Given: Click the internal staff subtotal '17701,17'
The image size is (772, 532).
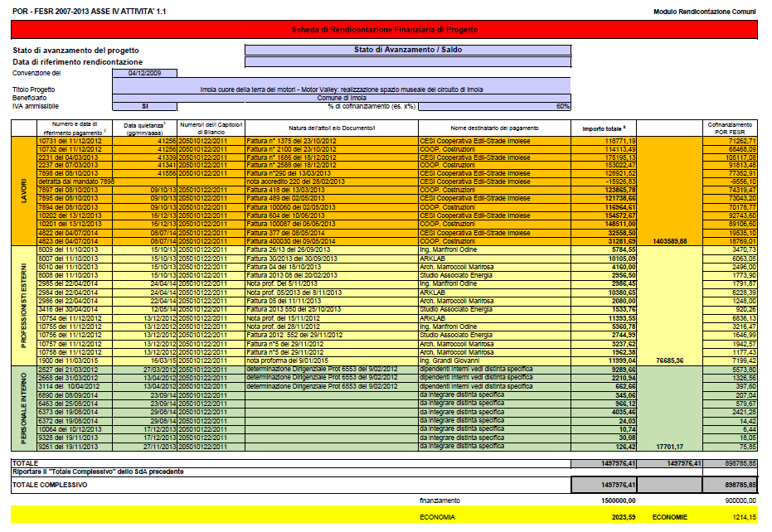Looking at the screenshot, I should (670, 447).
